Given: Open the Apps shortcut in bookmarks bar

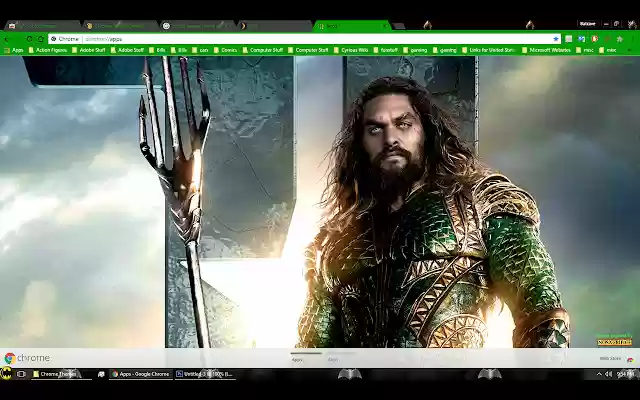Looking at the screenshot, I should click(x=14, y=50).
